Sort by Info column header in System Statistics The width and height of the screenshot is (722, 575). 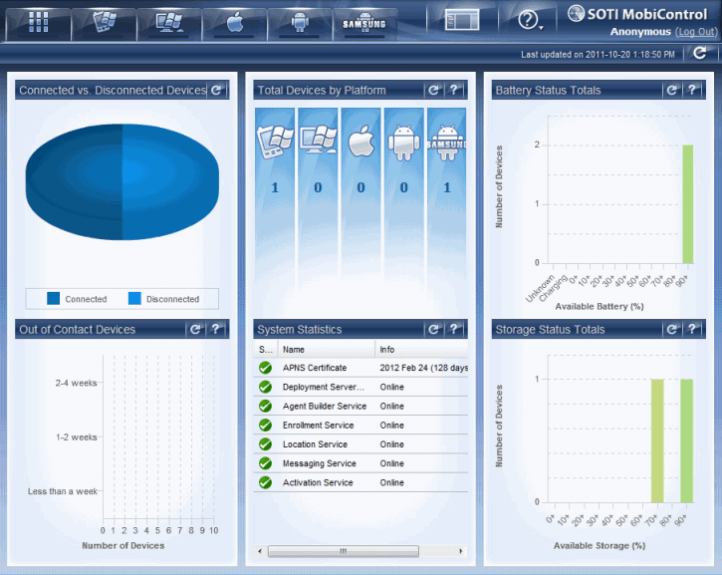coord(421,349)
